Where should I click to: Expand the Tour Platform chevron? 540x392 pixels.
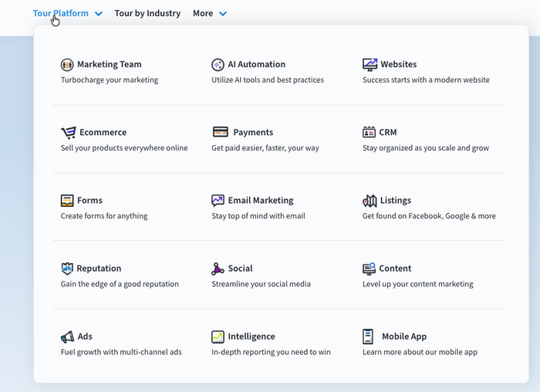pos(99,14)
